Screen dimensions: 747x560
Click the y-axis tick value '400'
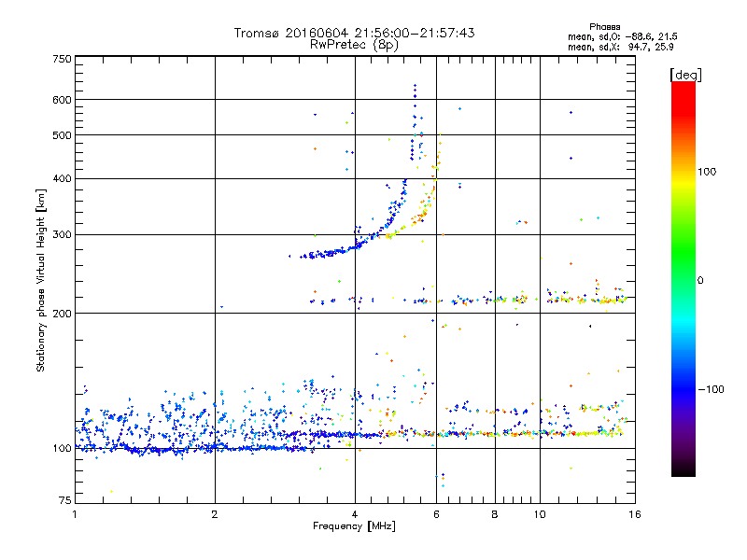62,179
